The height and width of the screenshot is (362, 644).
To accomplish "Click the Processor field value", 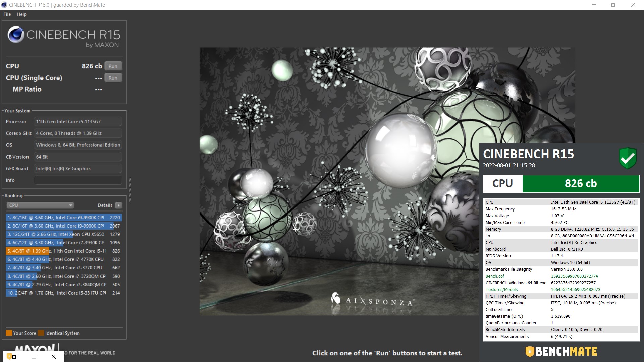I will coord(78,121).
